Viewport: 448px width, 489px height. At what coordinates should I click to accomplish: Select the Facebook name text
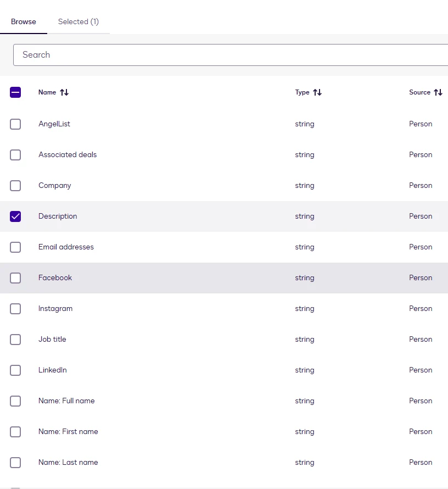pyautogui.click(x=55, y=277)
